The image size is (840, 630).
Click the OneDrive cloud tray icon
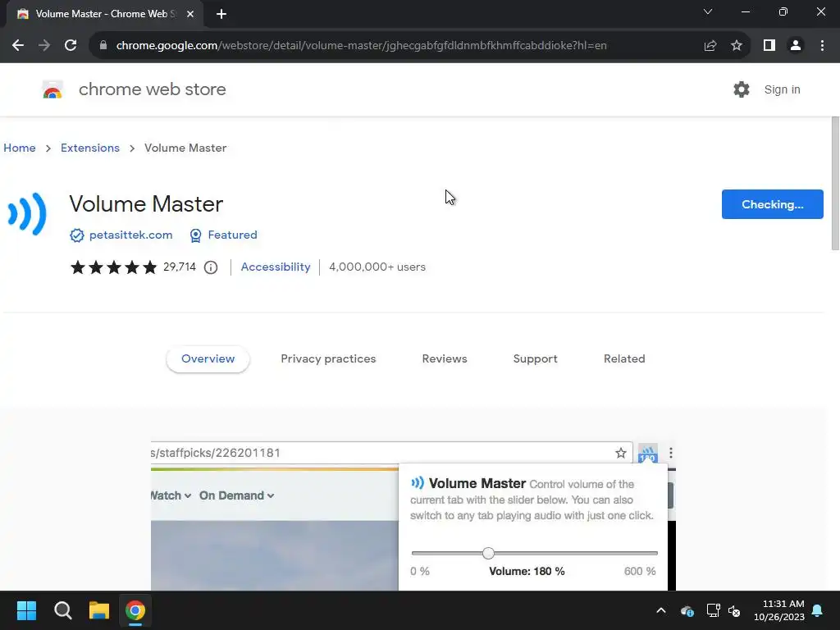687,610
